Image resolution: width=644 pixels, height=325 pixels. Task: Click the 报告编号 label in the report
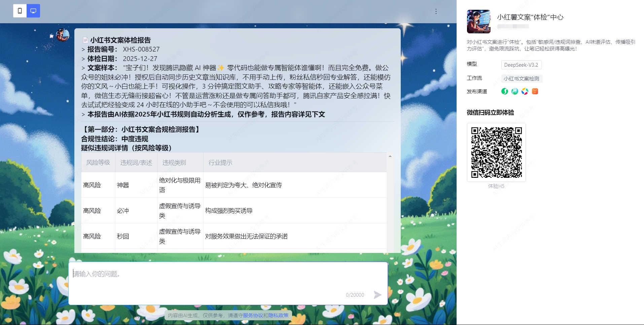102,49
